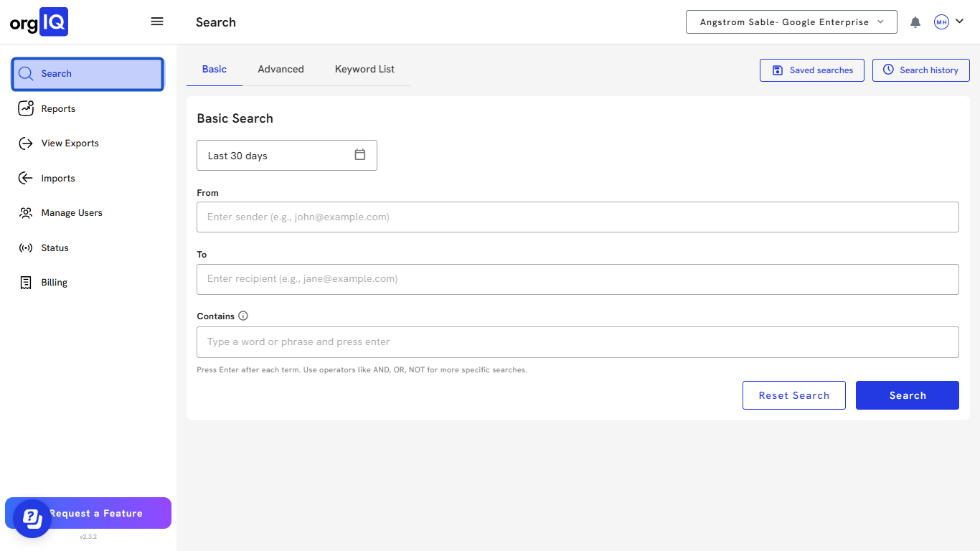
Task: Switch to the Advanced tab
Action: [x=281, y=70]
